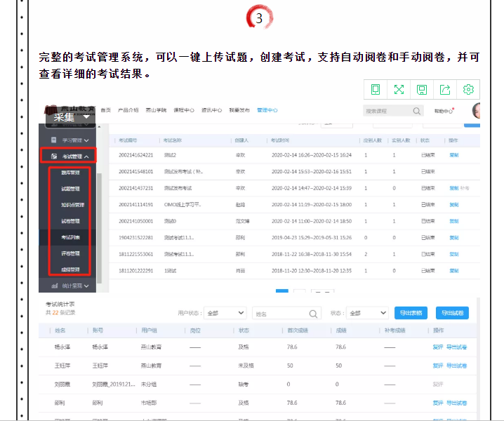The image size is (504, 421).
Task: Click 复评 in 邵利 row
Action: click(x=438, y=403)
